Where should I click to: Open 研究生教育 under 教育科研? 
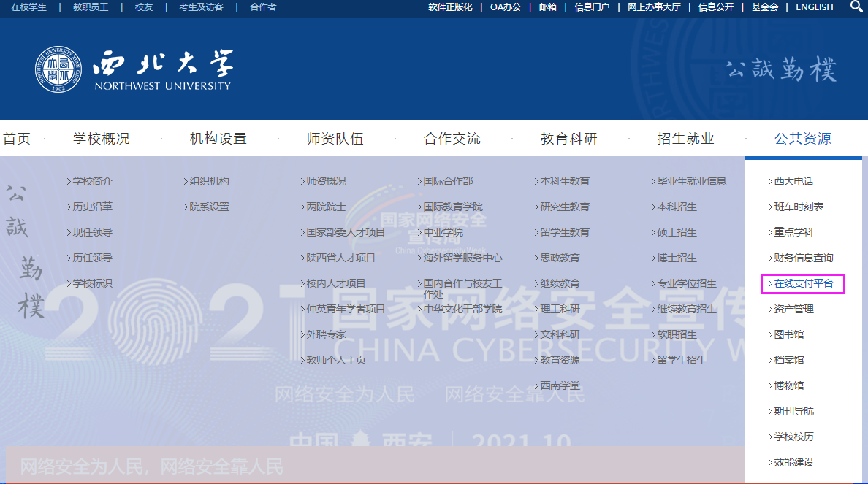pyautogui.click(x=564, y=207)
